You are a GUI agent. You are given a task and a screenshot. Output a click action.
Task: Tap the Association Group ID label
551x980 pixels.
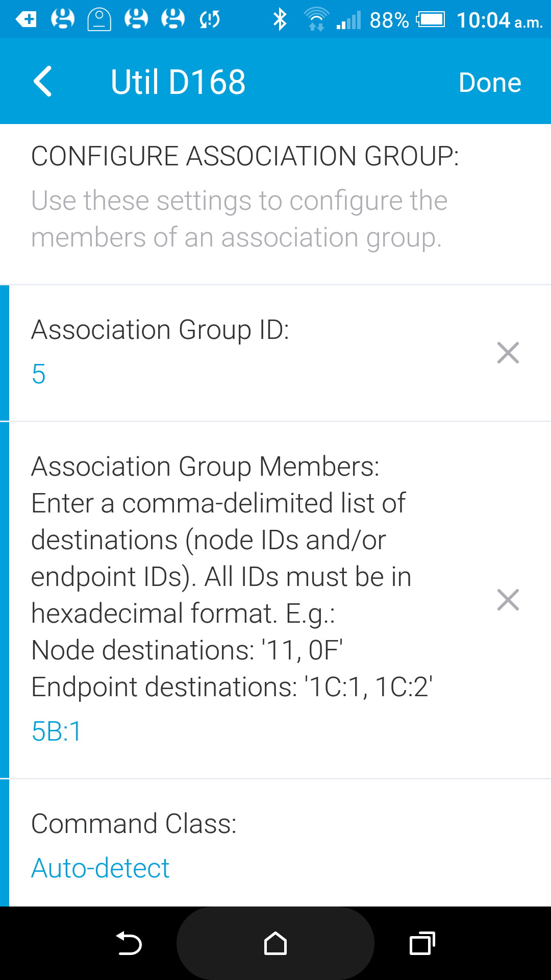[160, 330]
